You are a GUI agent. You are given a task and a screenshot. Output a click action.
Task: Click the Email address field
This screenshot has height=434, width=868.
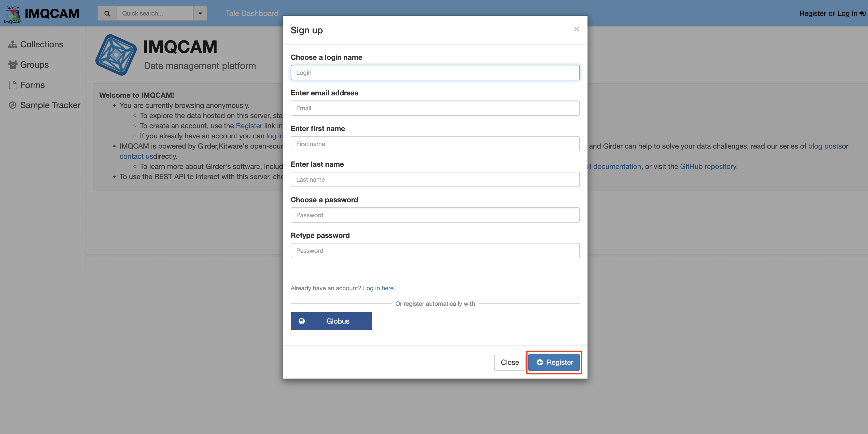pyautogui.click(x=435, y=108)
